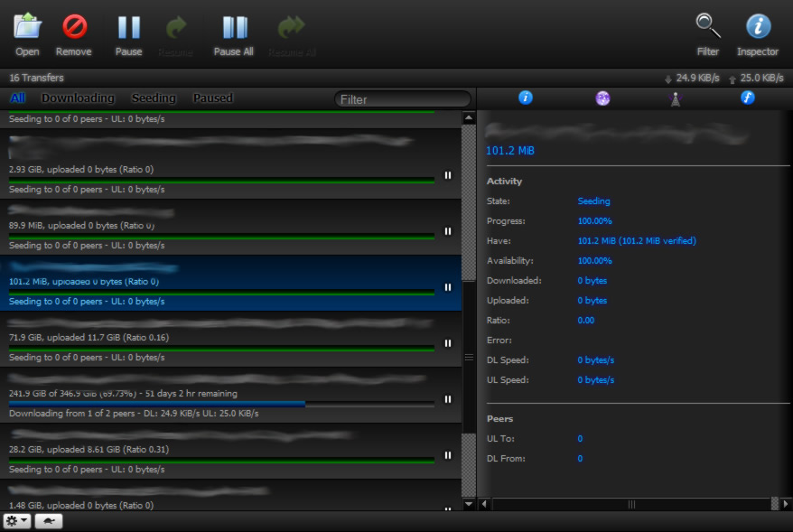
Task: Open the inspector Files tab icon
Action: pos(748,98)
